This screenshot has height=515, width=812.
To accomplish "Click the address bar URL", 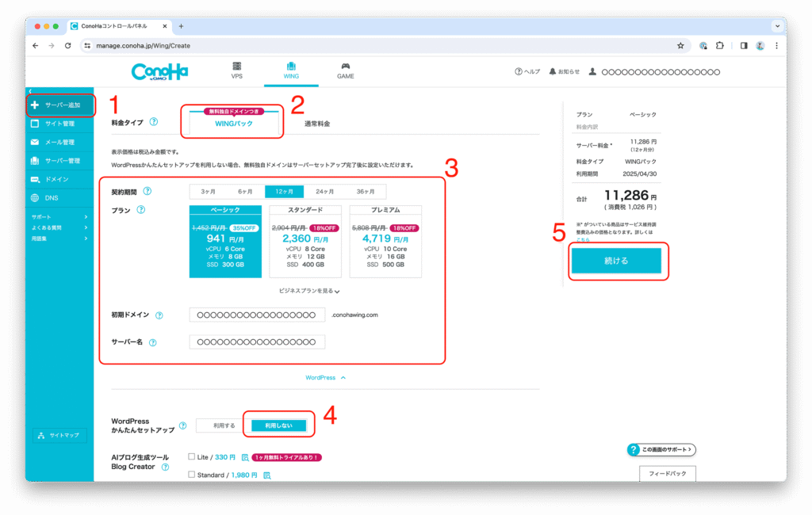I will tap(143, 45).
